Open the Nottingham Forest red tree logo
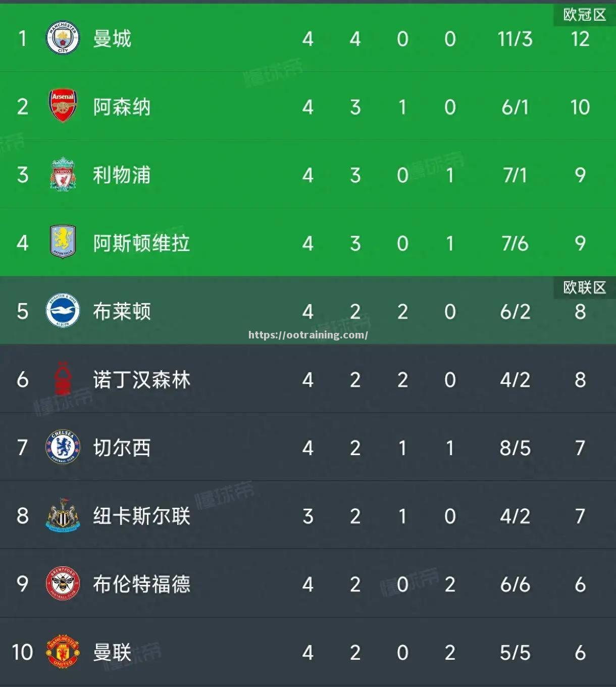This screenshot has width=616, height=687. tap(63, 379)
